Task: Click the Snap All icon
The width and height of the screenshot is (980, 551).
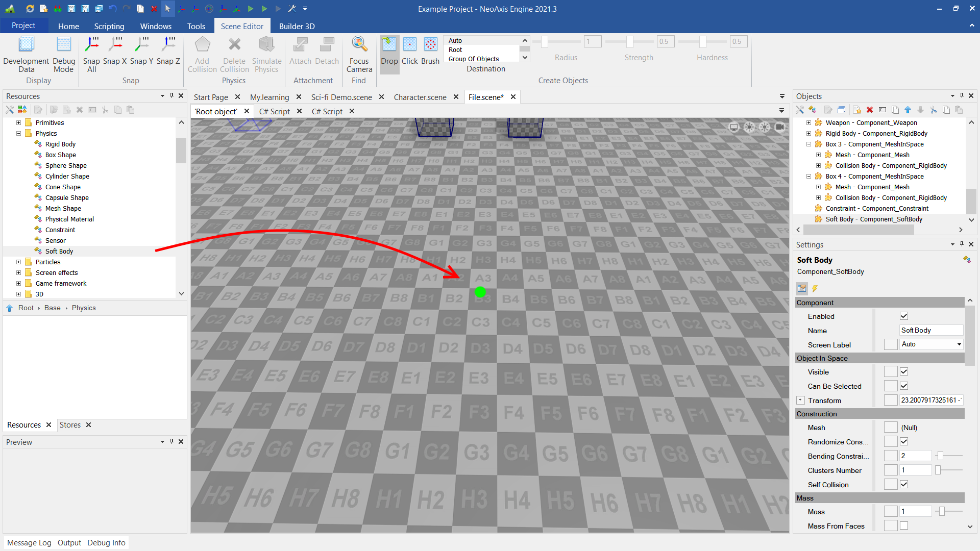Action: (x=92, y=45)
